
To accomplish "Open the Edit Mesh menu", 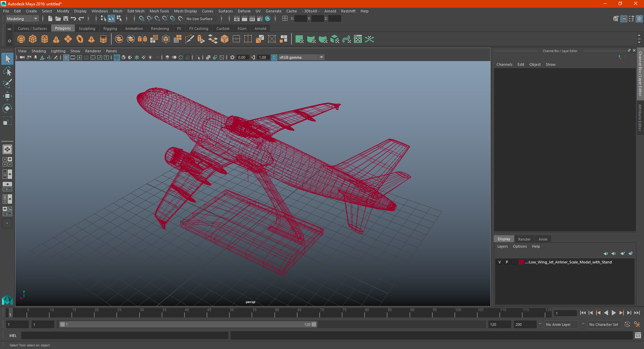I will [136, 11].
